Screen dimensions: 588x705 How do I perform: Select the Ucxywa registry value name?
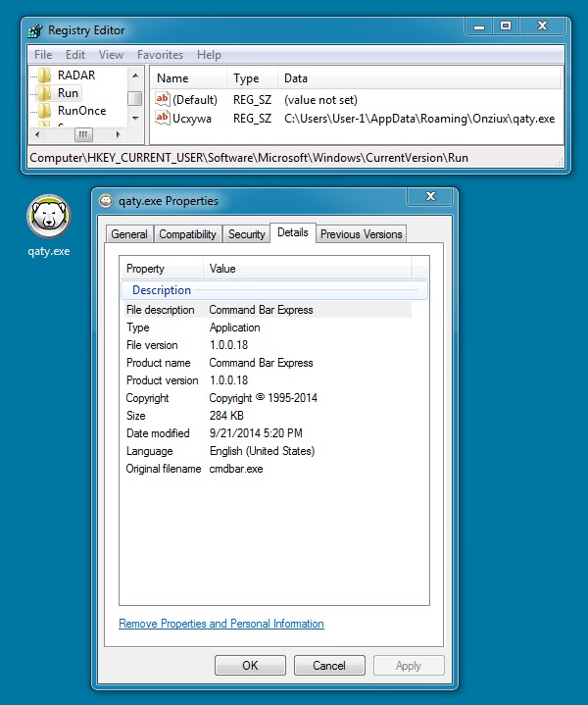(192, 119)
